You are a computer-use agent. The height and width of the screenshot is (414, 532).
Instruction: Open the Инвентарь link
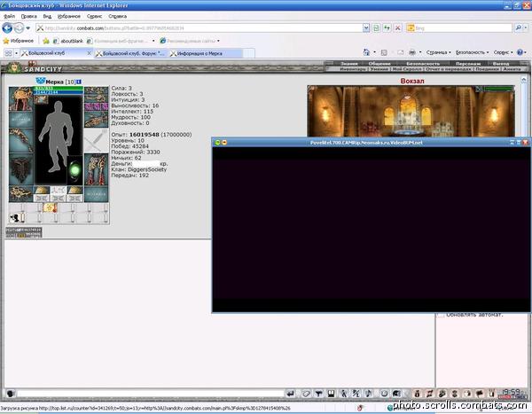pyautogui.click(x=353, y=69)
